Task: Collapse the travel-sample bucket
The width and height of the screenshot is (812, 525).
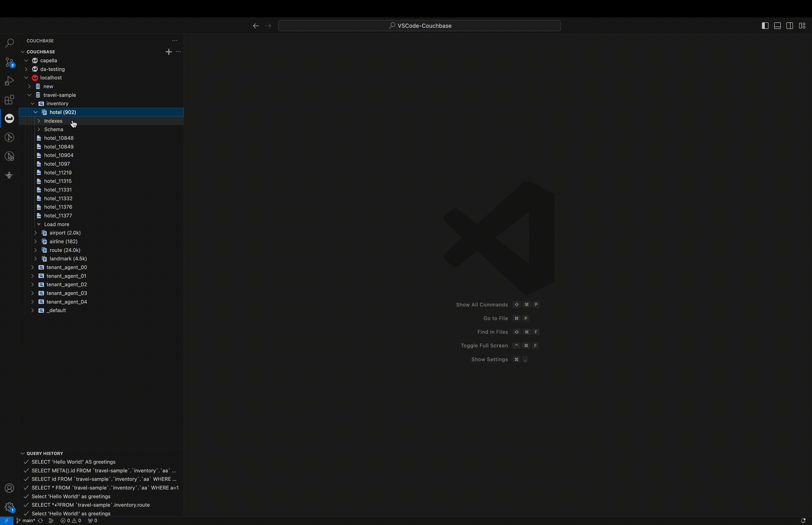Action: pyautogui.click(x=29, y=95)
